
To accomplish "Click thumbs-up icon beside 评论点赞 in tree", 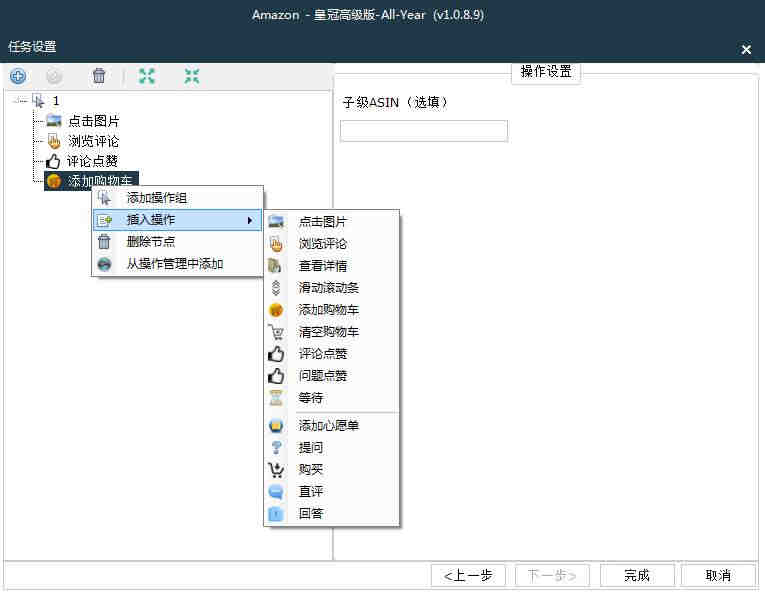I will click(x=53, y=161).
